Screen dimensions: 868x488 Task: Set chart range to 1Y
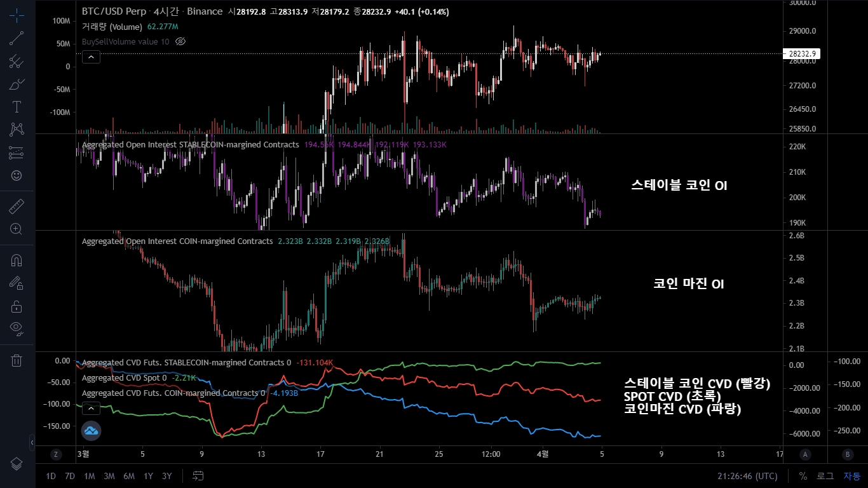(x=148, y=475)
